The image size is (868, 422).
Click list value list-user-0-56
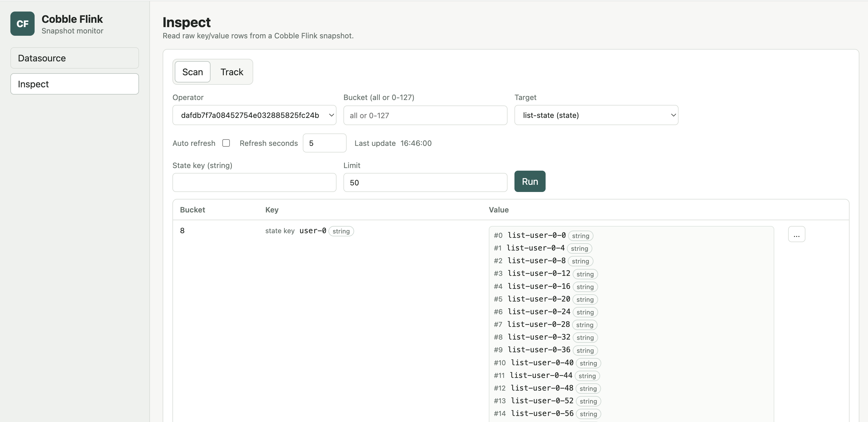coord(542,414)
